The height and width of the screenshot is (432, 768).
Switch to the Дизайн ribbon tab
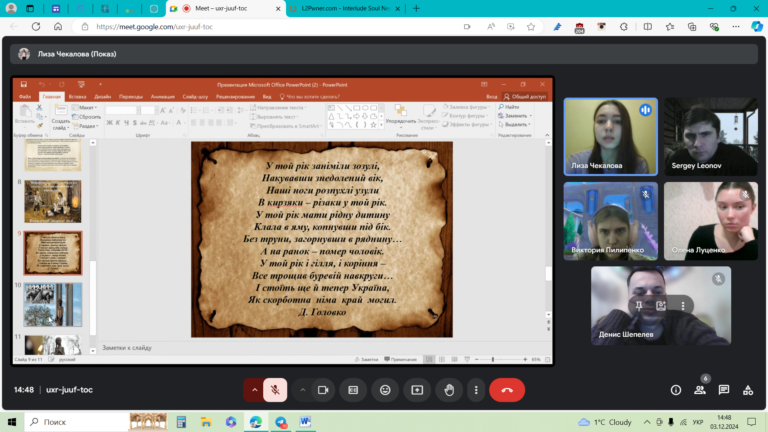tap(102, 96)
